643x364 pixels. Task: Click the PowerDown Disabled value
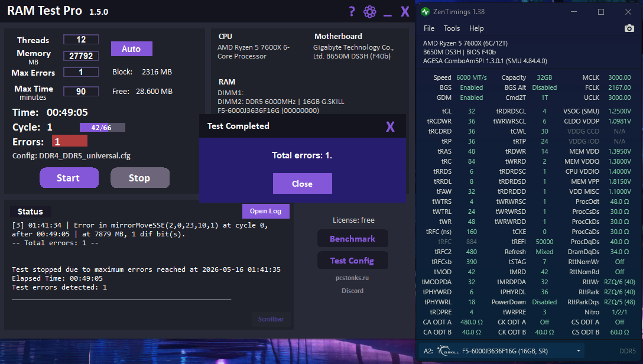click(544, 302)
